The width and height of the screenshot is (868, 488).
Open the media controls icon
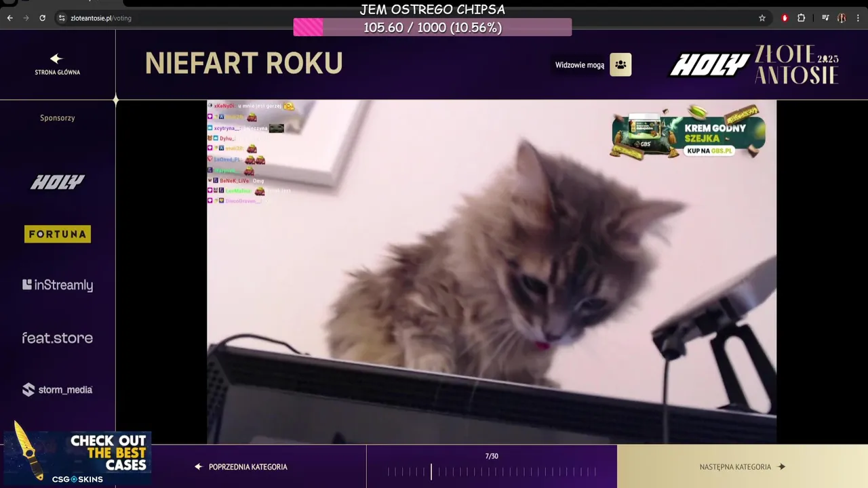(825, 18)
